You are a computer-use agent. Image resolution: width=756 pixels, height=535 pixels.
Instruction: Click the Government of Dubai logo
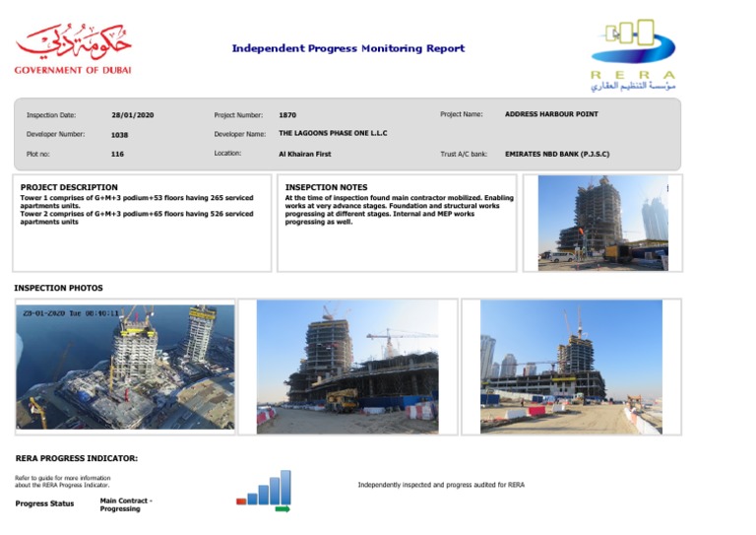[73, 49]
